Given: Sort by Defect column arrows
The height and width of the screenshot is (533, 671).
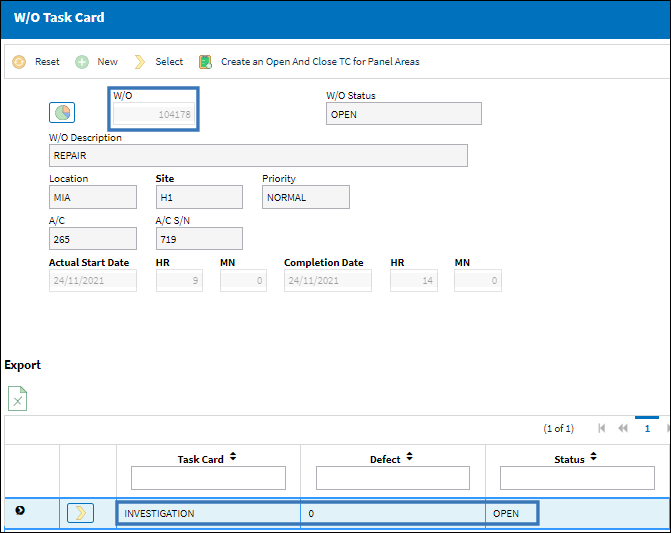Looking at the screenshot, I should coord(410,457).
